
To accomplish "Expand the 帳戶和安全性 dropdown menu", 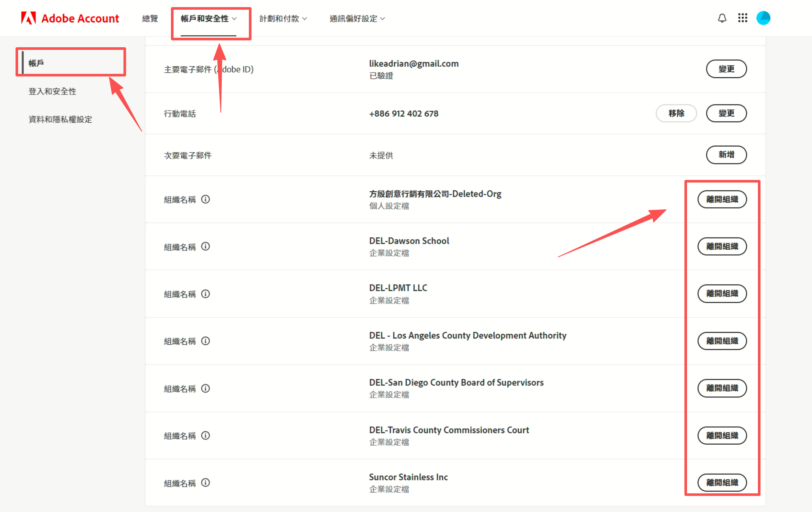I will 209,18.
